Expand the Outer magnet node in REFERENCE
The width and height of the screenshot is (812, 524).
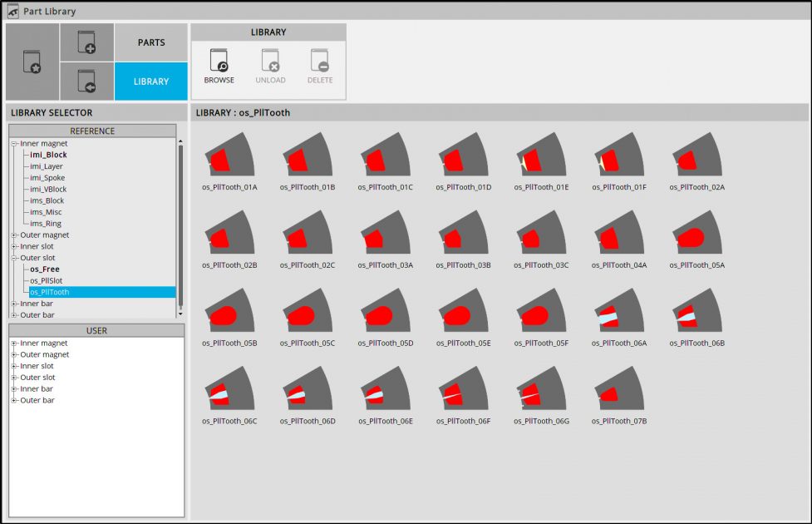coord(14,235)
